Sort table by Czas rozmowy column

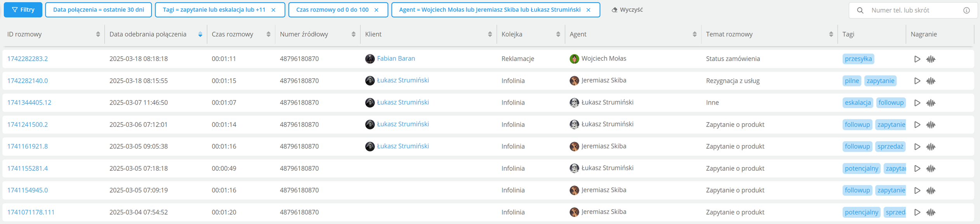268,34
